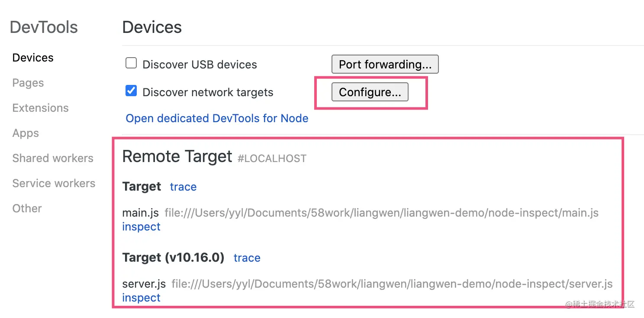Enable the Discover USB devices checkbox
The image size is (644, 318).
coord(131,64)
